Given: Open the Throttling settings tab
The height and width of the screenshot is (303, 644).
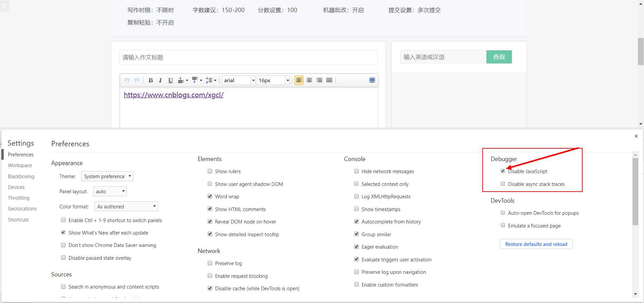Looking at the screenshot, I should coord(18,198).
